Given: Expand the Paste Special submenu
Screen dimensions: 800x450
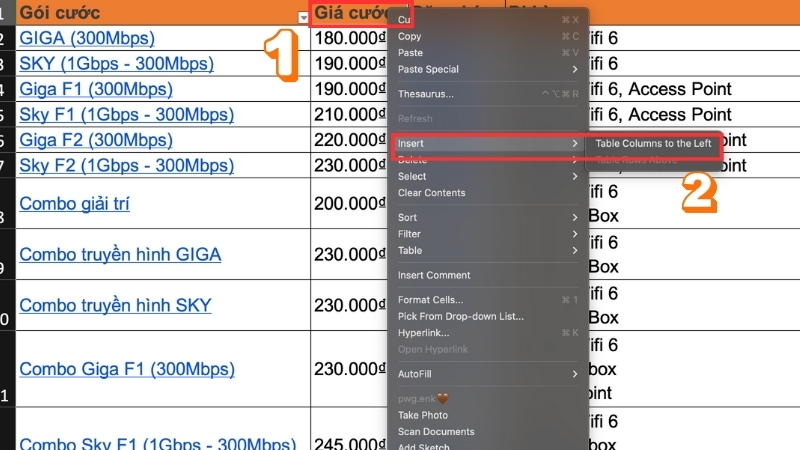Looking at the screenshot, I should (x=429, y=69).
